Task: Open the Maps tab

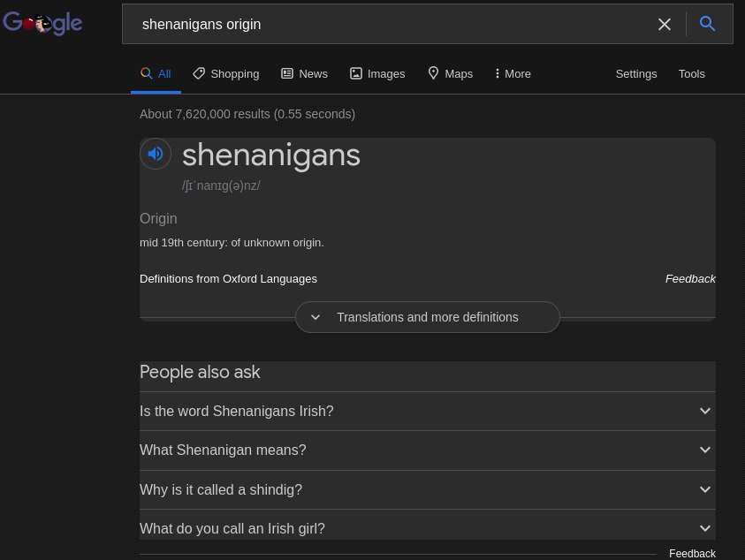Action: pyautogui.click(x=451, y=73)
